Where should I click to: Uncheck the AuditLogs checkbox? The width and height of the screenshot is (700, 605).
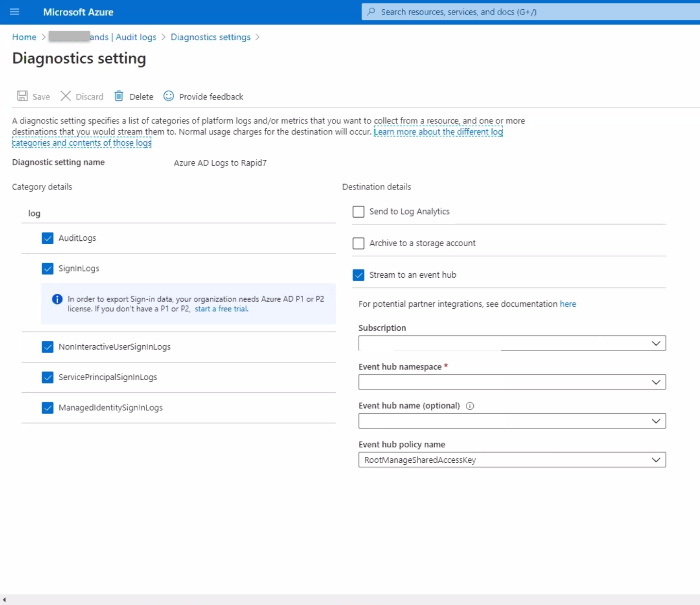click(48, 238)
